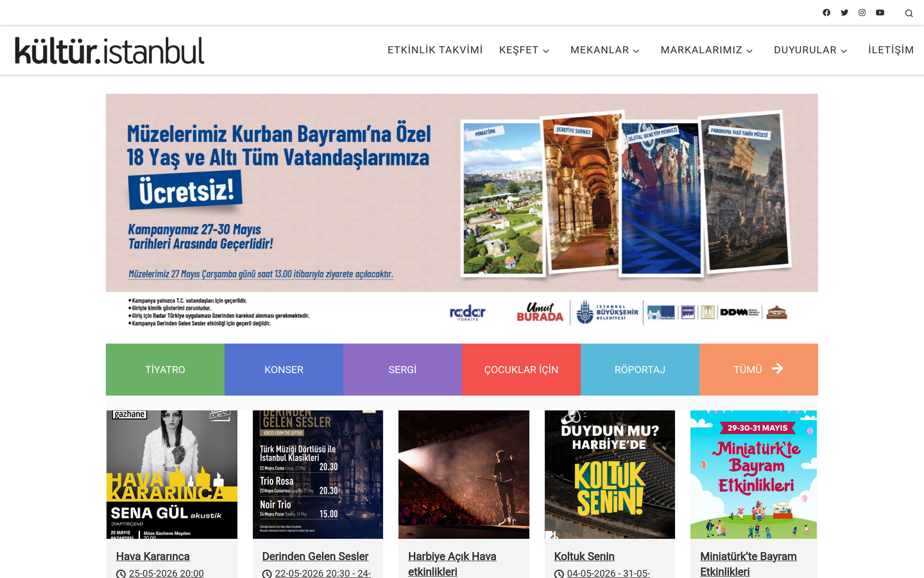Click the search magnifier icon
Viewport: 924px width, 578px height.
click(909, 13)
